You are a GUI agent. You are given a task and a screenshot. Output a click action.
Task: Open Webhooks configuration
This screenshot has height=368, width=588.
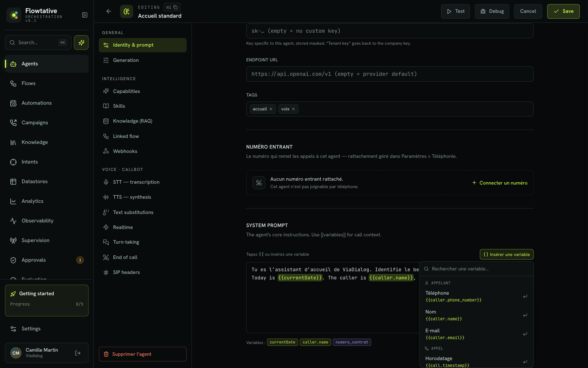pos(143,151)
